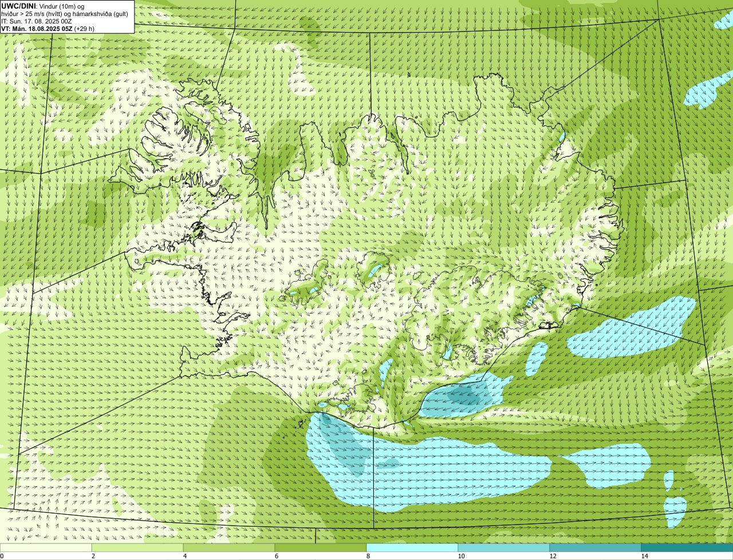Image resolution: width=733 pixels, height=560 pixels.
Task: Click the "4" tick label under the color bar
Action: coord(184,556)
